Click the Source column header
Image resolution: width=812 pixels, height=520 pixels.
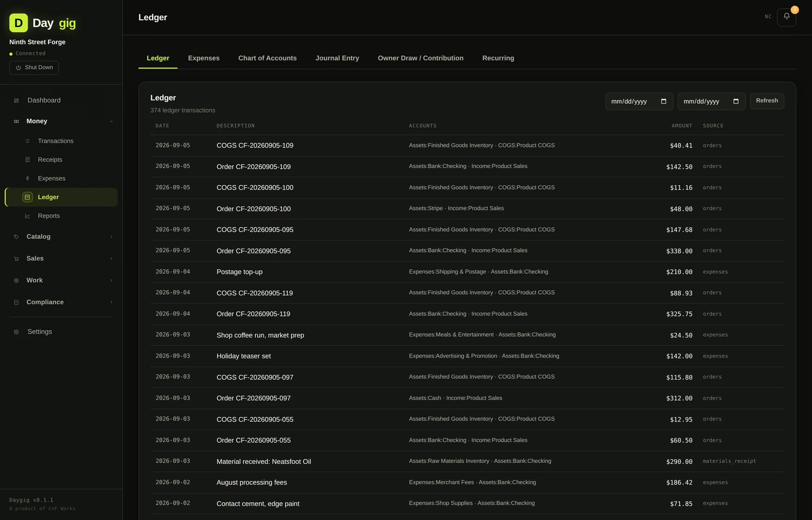coord(713,126)
